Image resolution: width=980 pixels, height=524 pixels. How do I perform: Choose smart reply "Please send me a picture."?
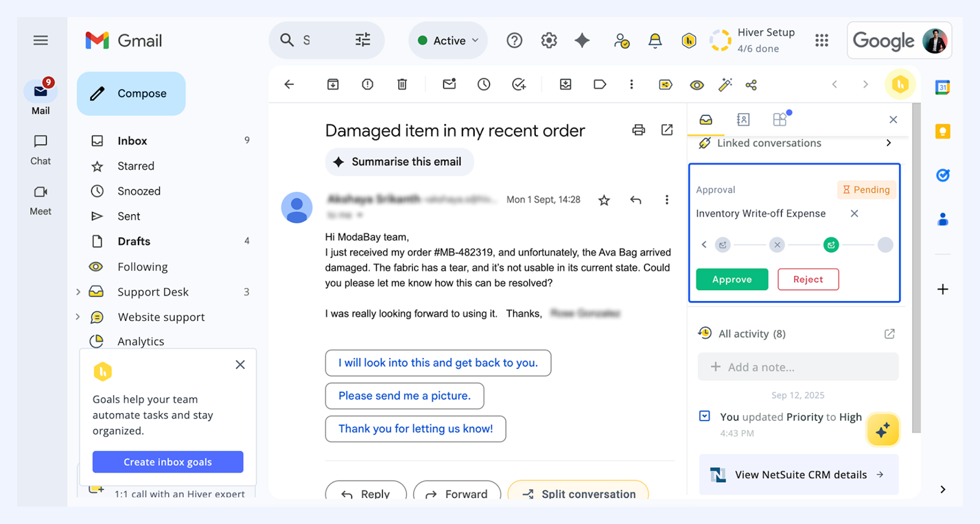pyautogui.click(x=405, y=396)
